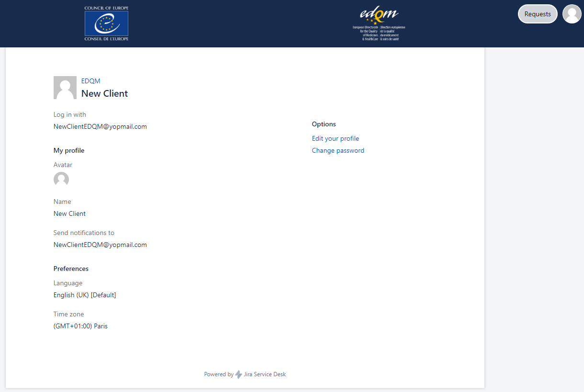Select the Log in with email address
This screenshot has height=392, width=584.
100,127
